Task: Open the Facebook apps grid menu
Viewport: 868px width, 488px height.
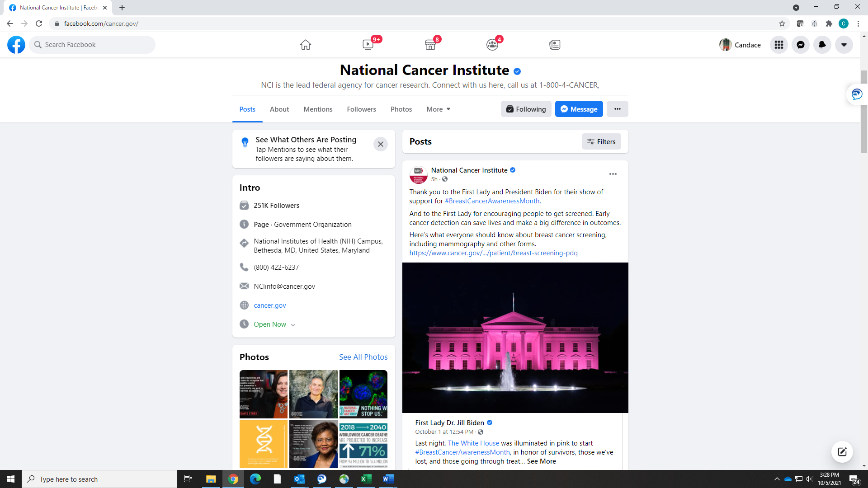Action: tap(779, 45)
